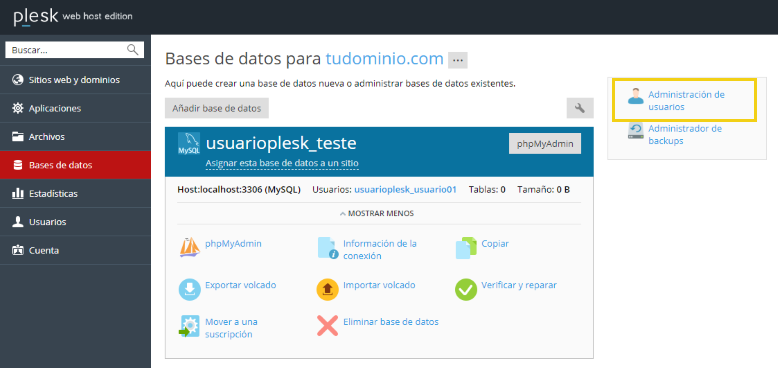Screen dimensions: 778x368
Task: Open Archivos section in sidebar
Action: [75, 136]
